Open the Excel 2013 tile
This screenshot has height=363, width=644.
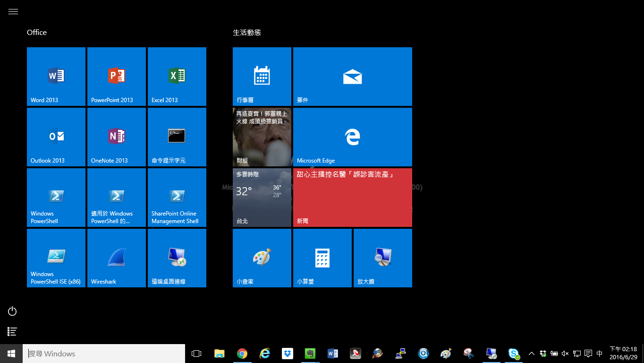coord(177,77)
